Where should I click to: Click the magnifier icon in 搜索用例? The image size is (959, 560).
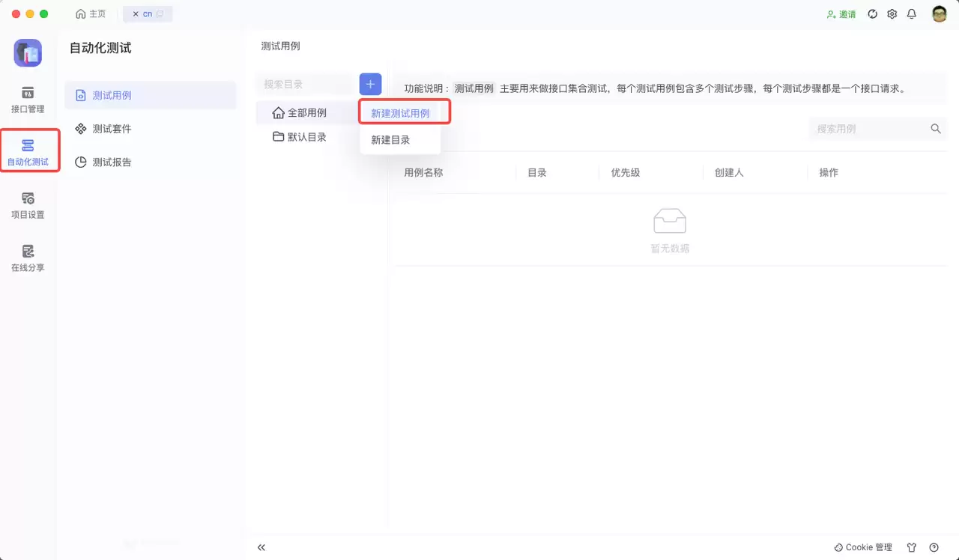(936, 129)
